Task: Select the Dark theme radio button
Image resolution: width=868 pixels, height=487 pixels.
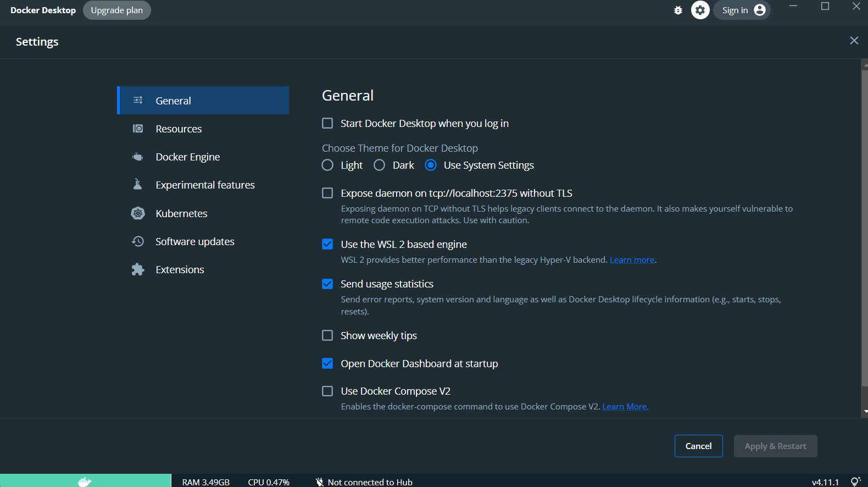Action: (379, 165)
